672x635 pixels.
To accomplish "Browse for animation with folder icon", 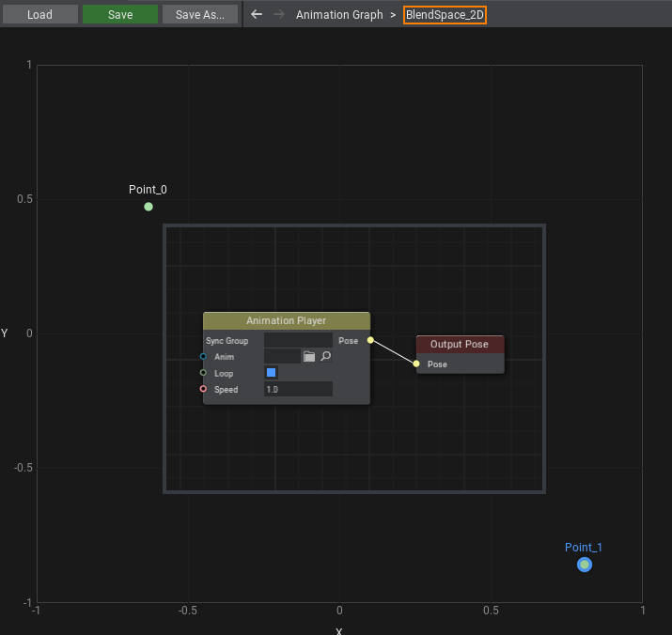I will (x=309, y=357).
